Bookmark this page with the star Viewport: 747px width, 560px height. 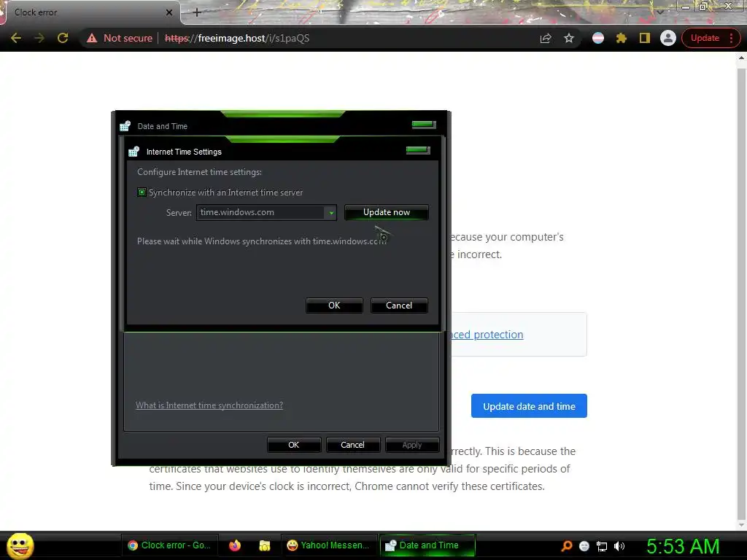click(569, 38)
